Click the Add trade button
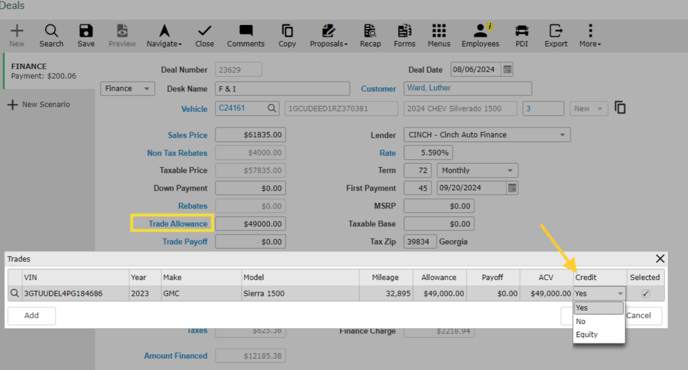The height and width of the screenshot is (370, 688). tap(32, 316)
